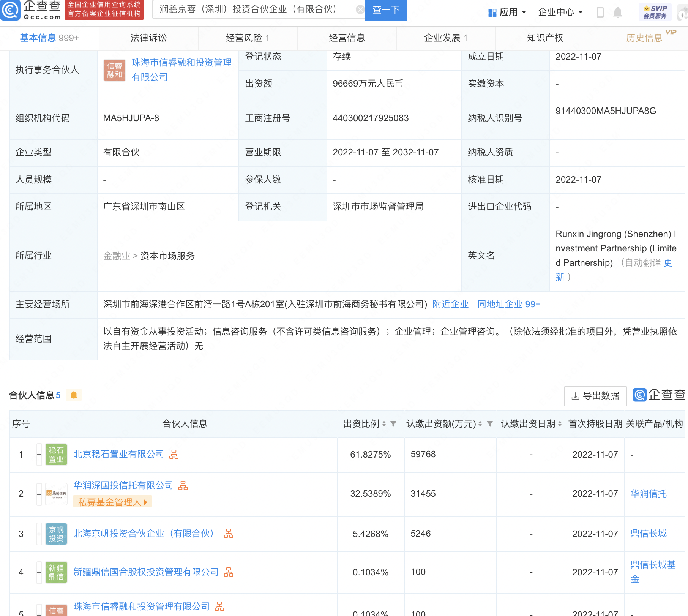Click the 导出数据 export button

(595, 396)
